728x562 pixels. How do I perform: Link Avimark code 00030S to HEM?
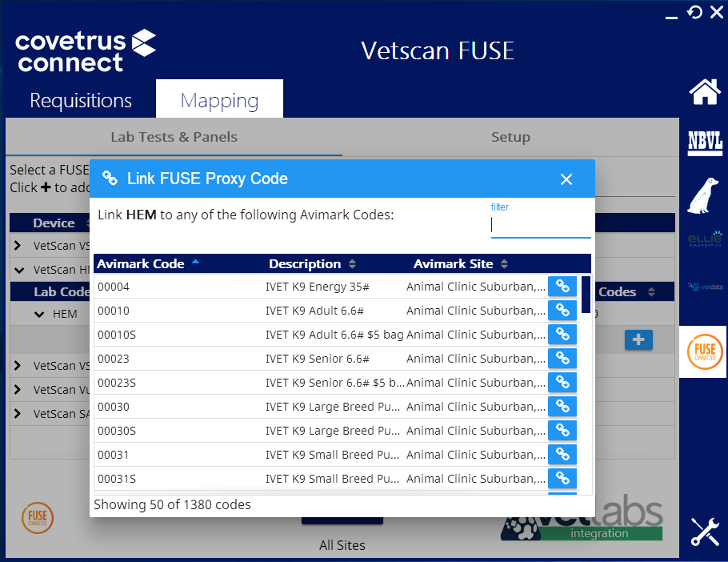click(x=562, y=431)
